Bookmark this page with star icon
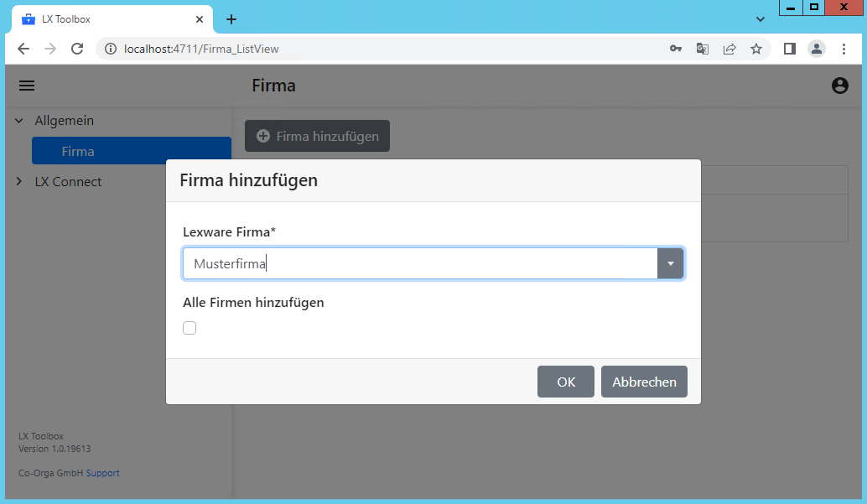Image resolution: width=867 pixels, height=504 pixels. point(756,49)
